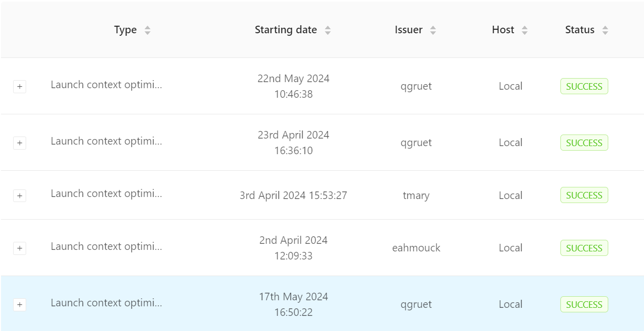Click SUCCESS tag in eahmouck row
Viewport: 644px width, 331px height.
pyautogui.click(x=584, y=248)
